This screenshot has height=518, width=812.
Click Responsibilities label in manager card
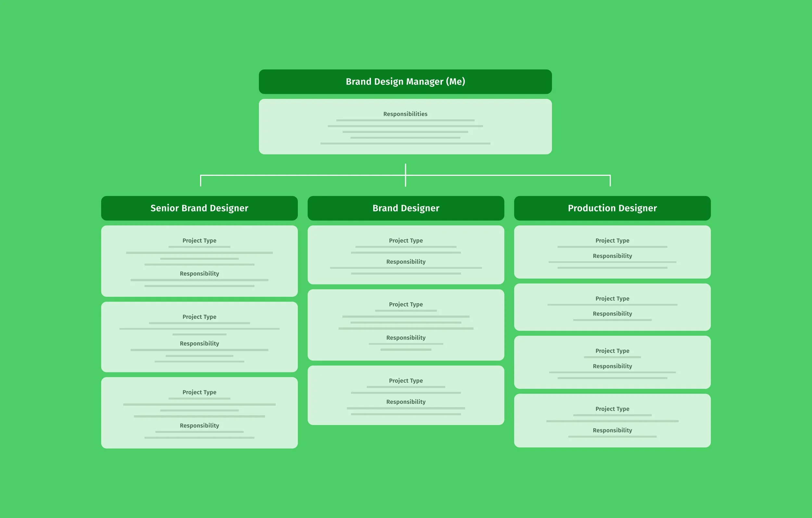405,114
